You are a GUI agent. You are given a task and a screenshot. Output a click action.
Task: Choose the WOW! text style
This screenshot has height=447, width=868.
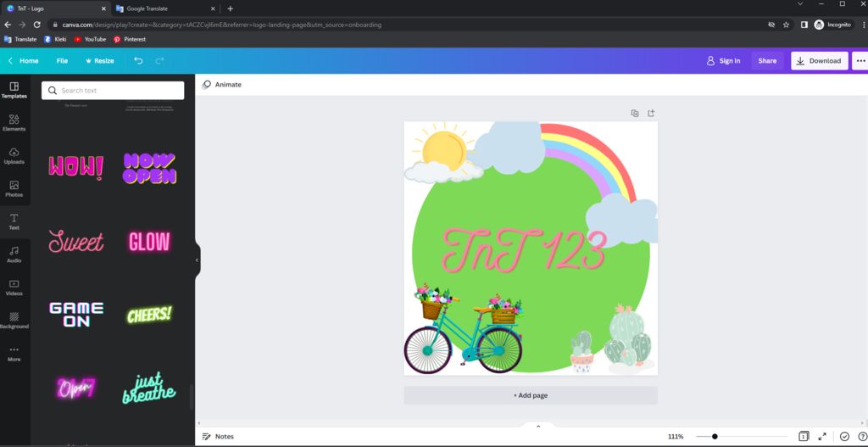(75, 168)
